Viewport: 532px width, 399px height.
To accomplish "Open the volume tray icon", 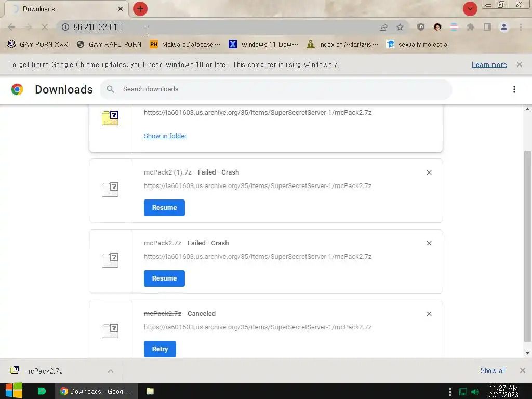I will [x=475, y=392].
